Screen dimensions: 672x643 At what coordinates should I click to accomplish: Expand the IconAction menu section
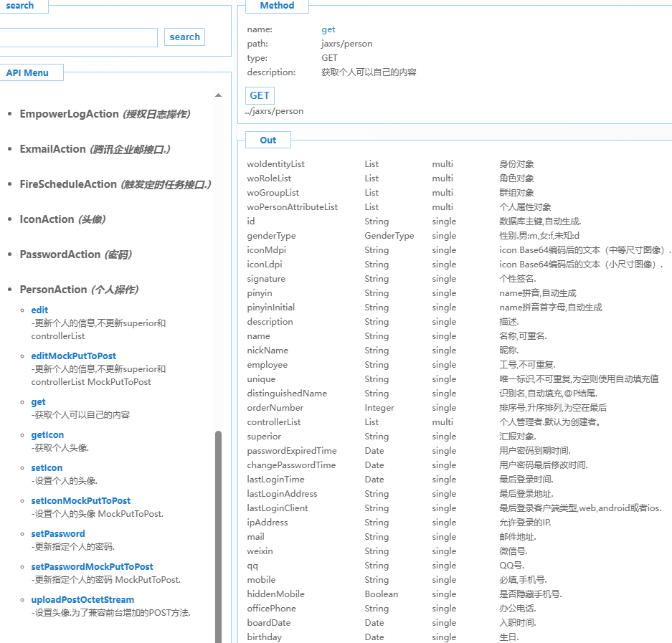point(46,219)
